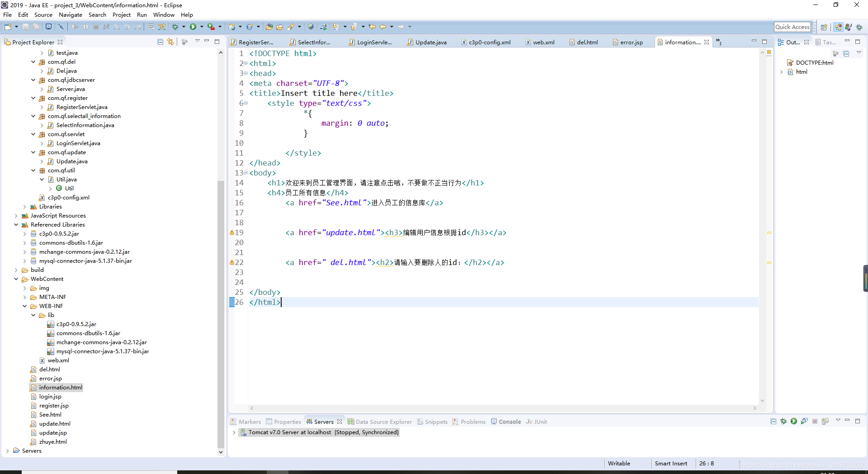Open the Debug bug icon in main toolbar
The image size is (868, 474).
[x=175, y=27]
